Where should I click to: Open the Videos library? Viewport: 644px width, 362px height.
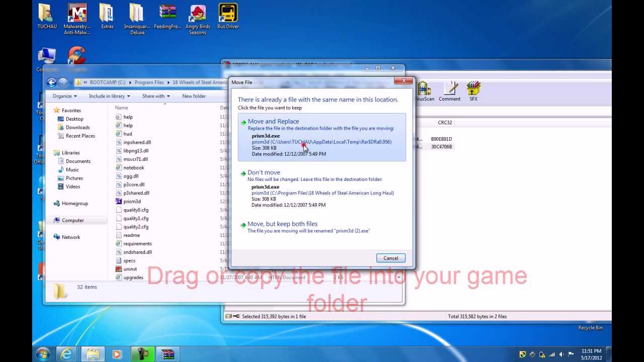click(x=72, y=187)
